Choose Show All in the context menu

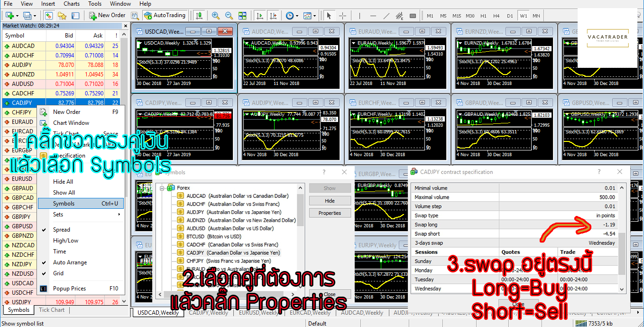(81, 193)
